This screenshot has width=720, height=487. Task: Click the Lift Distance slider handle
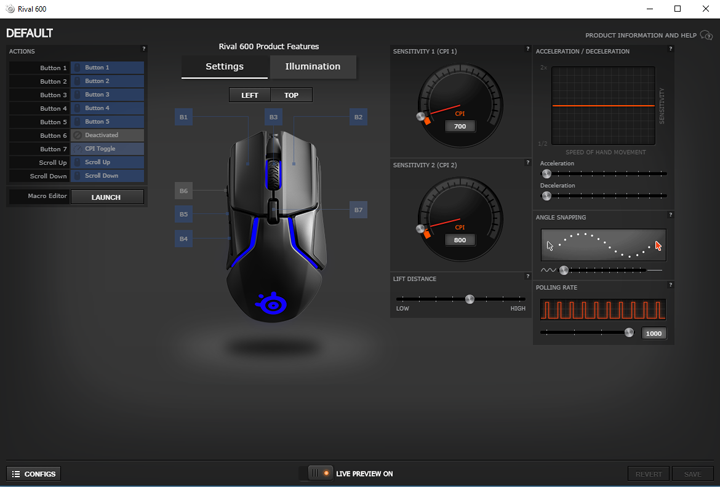point(469,299)
